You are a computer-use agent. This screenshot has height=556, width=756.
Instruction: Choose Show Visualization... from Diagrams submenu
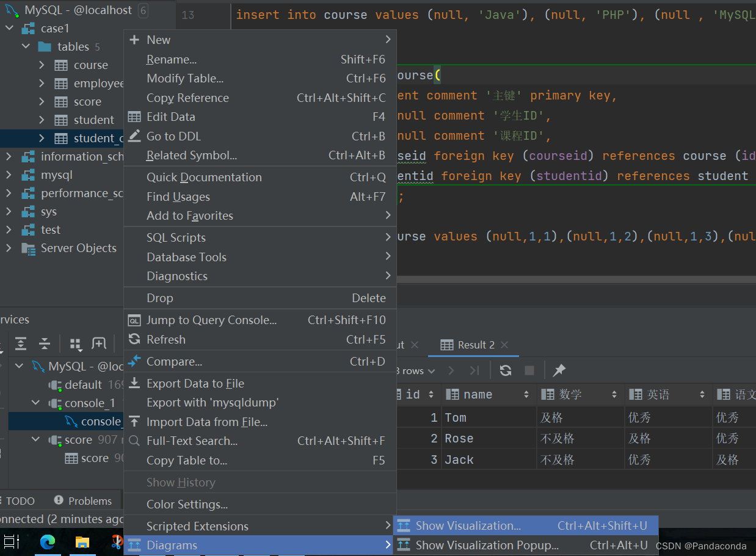pos(468,525)
